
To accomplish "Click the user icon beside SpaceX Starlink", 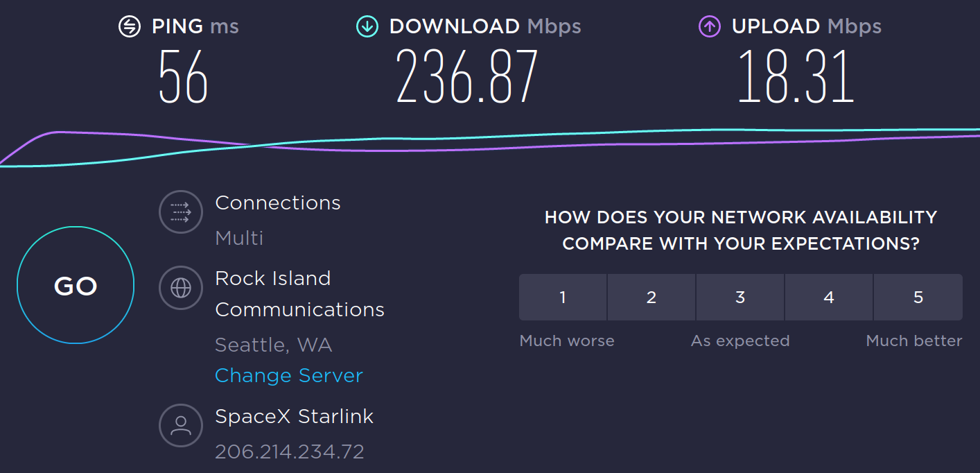I will 181,424.
